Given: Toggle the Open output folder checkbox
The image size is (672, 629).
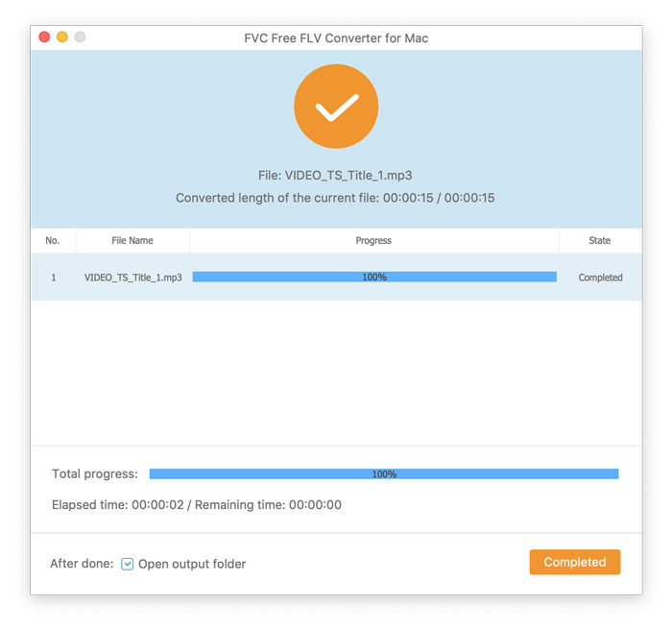Looking at the screenshot, I should click(x=128, y=564).
